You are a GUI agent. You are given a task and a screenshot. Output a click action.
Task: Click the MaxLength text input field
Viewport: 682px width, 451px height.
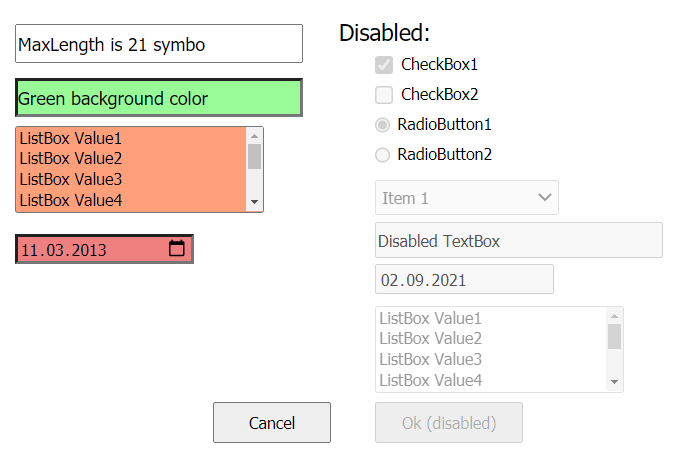[158, 44]
